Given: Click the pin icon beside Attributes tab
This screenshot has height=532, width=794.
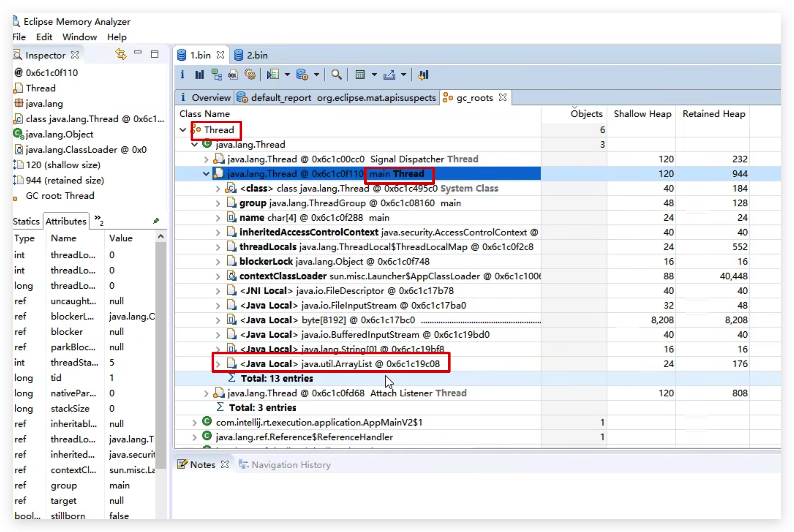Looking at the screenshot, I should (156, 221).
